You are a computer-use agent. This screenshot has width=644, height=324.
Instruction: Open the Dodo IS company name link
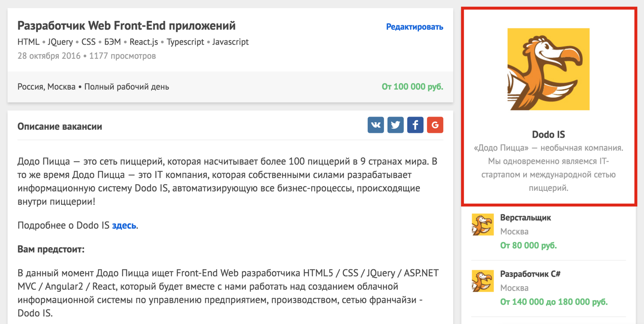pyautogui.click(x=548, y=134)
